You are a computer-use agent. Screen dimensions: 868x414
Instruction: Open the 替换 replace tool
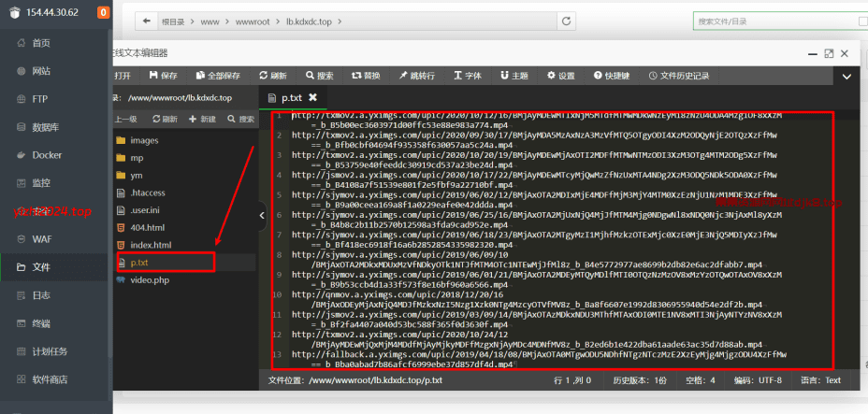point(366,76)
